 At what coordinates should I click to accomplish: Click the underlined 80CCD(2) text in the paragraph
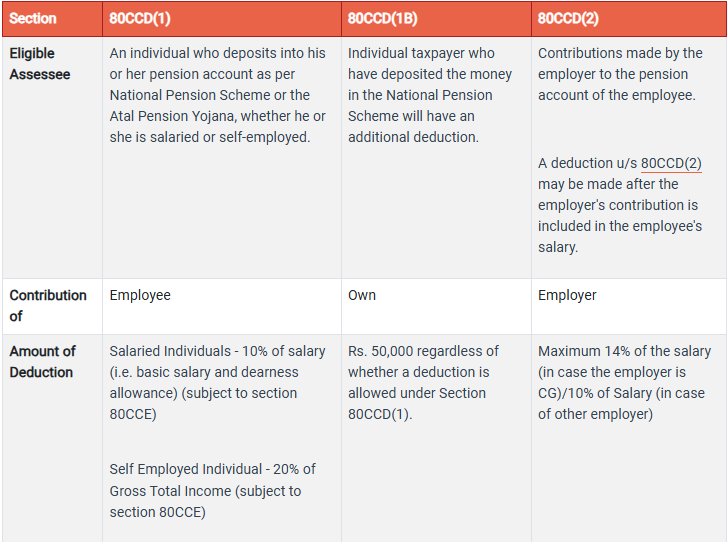tap(672, 163)
